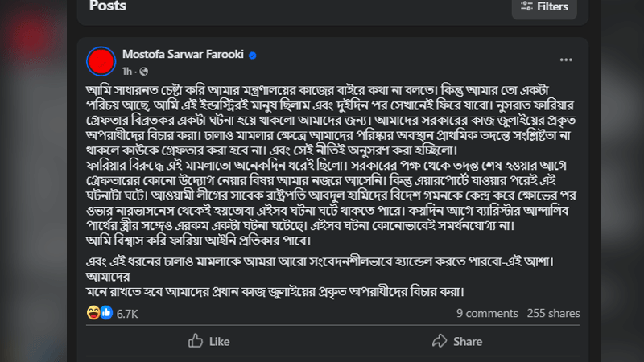Click the Posts section heading
The width and height of the screenshot is (644, 362).
coord(108,6)
